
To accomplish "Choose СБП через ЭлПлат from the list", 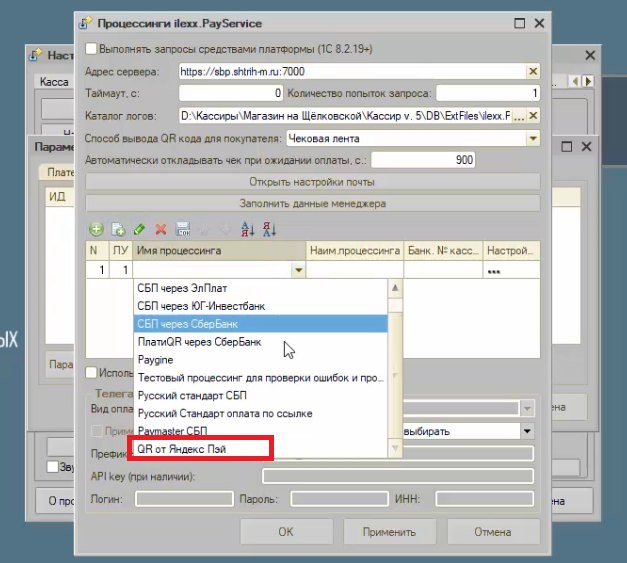I will (x=261, y=288).
